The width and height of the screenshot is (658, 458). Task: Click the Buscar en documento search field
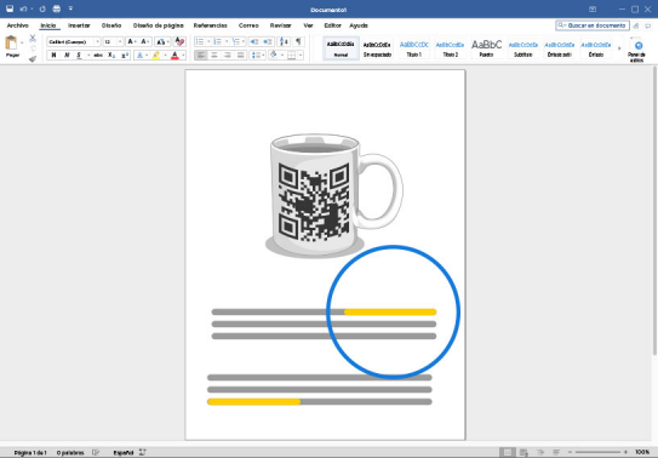coord(594,25)
